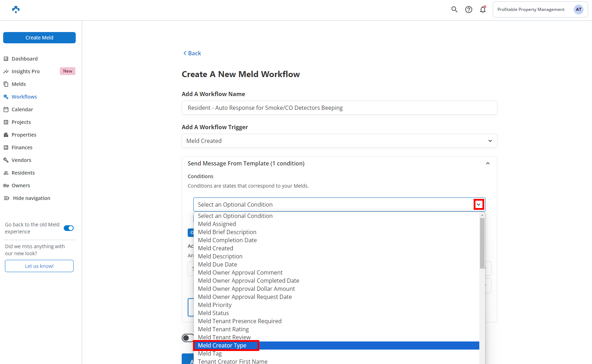Open the Workflow Trigger dropdown
592x364 pixels.
339,141
